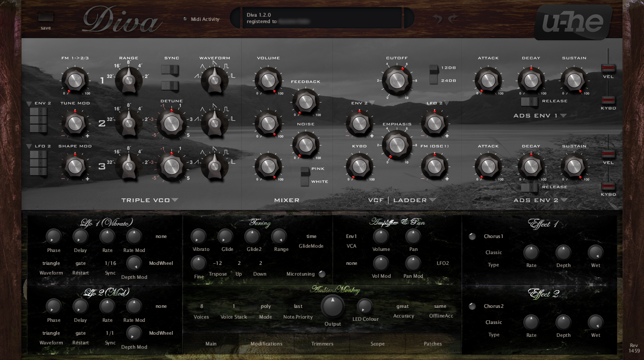This screenshot has height=360, width=644.
Task: Toggle the upper oscillator Sync switch
Action: tap(170, 69)
